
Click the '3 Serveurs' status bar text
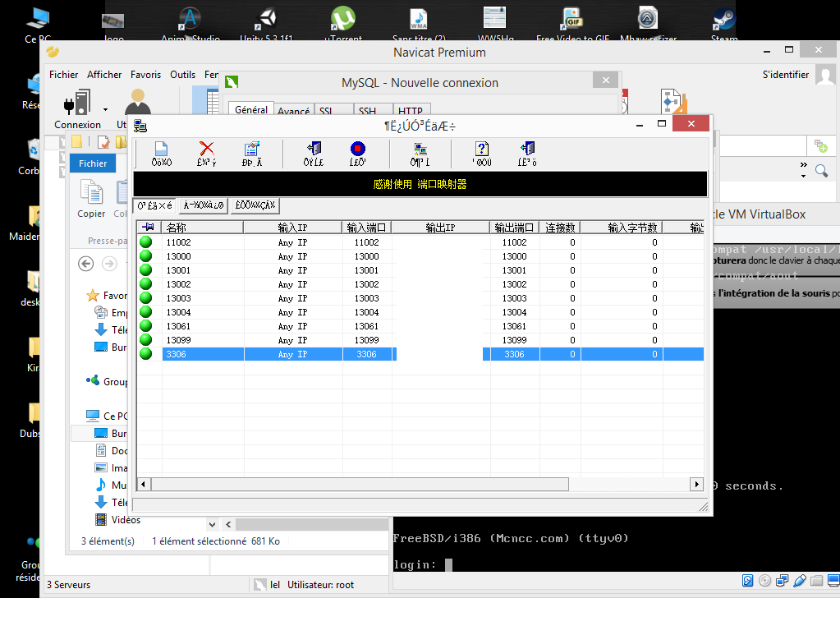point(69,585)
